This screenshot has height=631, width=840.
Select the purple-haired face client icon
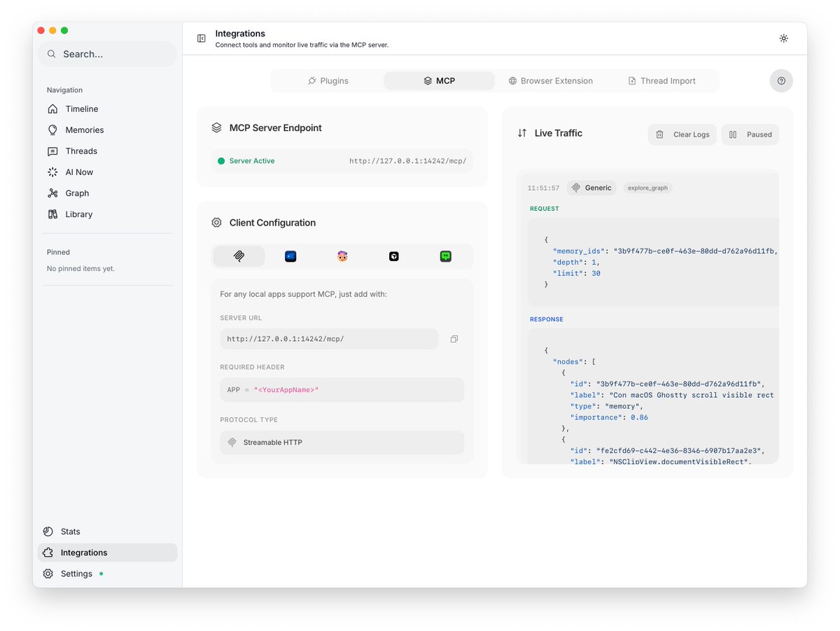[342, 256]
